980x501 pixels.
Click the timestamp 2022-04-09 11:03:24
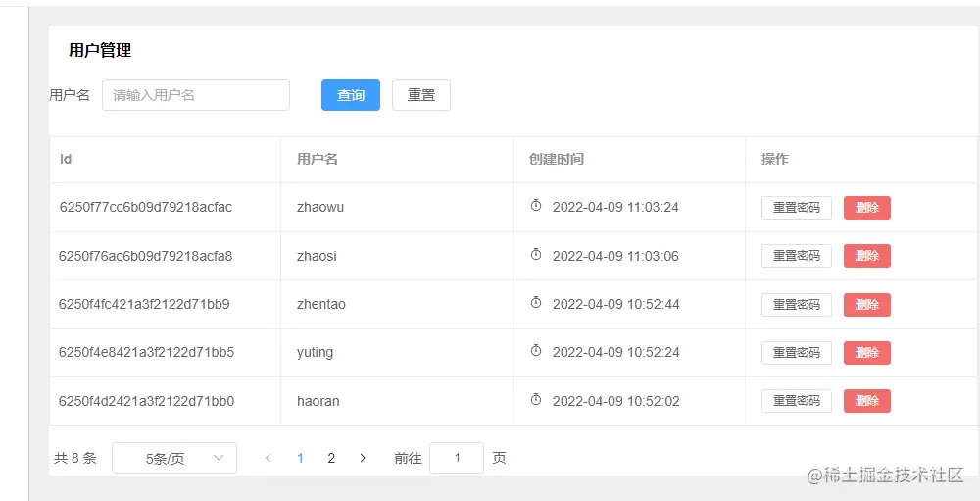(615, 207)
